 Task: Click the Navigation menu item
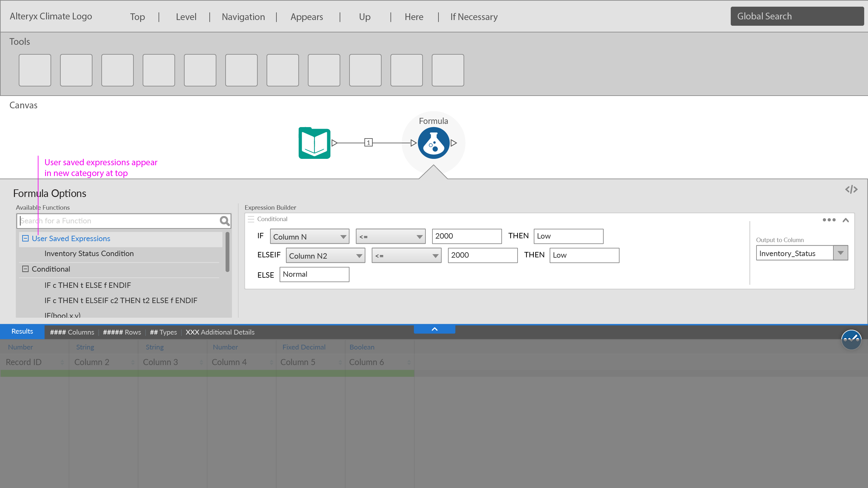[x=243, y=17]
